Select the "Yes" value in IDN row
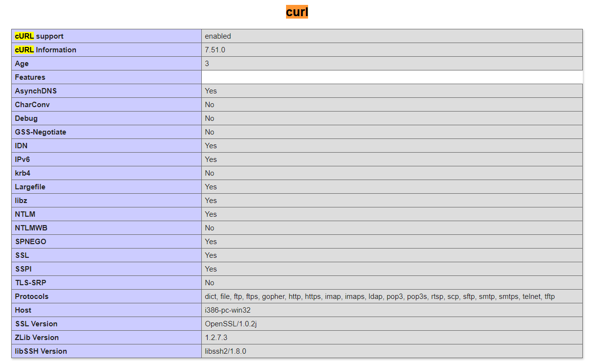The image size is (599, 364). click(x=211, y=146)
